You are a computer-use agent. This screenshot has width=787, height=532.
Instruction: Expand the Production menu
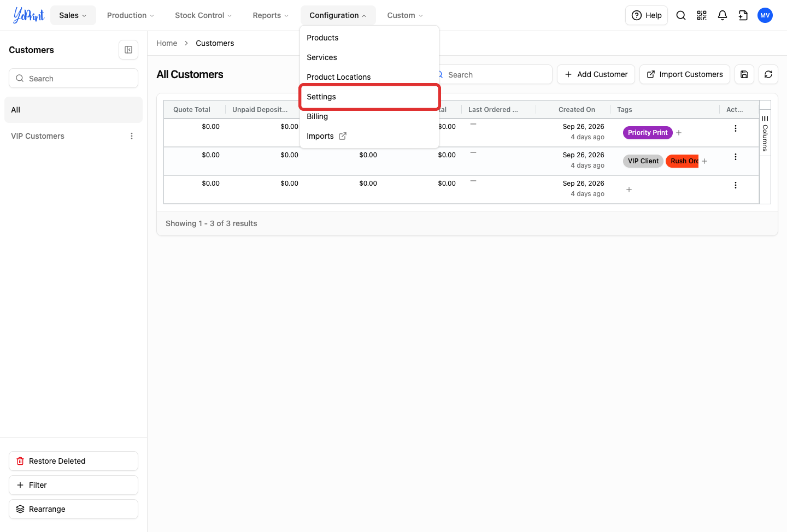[x=131, y=15]
